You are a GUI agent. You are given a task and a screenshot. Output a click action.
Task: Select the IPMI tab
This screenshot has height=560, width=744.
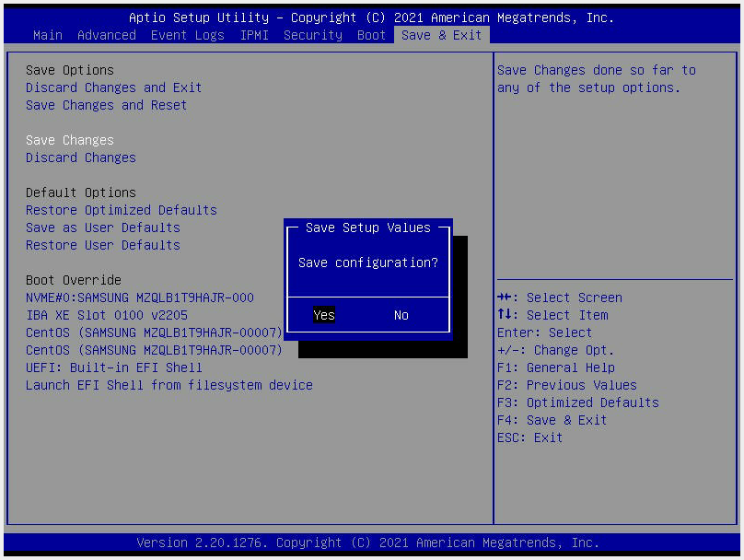pos(254,35)
